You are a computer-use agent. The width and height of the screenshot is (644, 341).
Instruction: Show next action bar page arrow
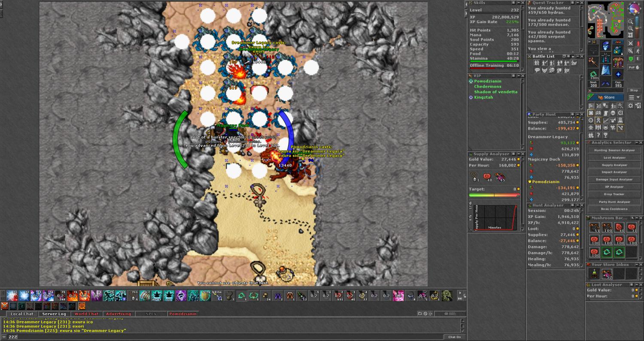click(x=460, y=293)
